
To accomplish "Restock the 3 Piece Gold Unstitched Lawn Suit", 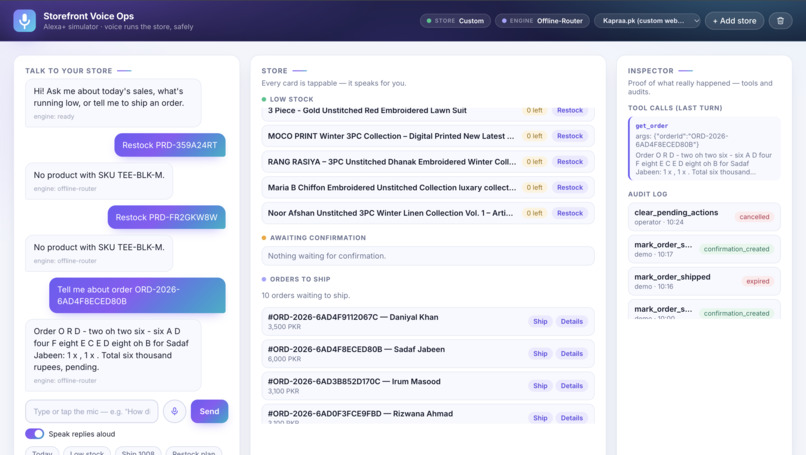I will (x=570, y=110).
